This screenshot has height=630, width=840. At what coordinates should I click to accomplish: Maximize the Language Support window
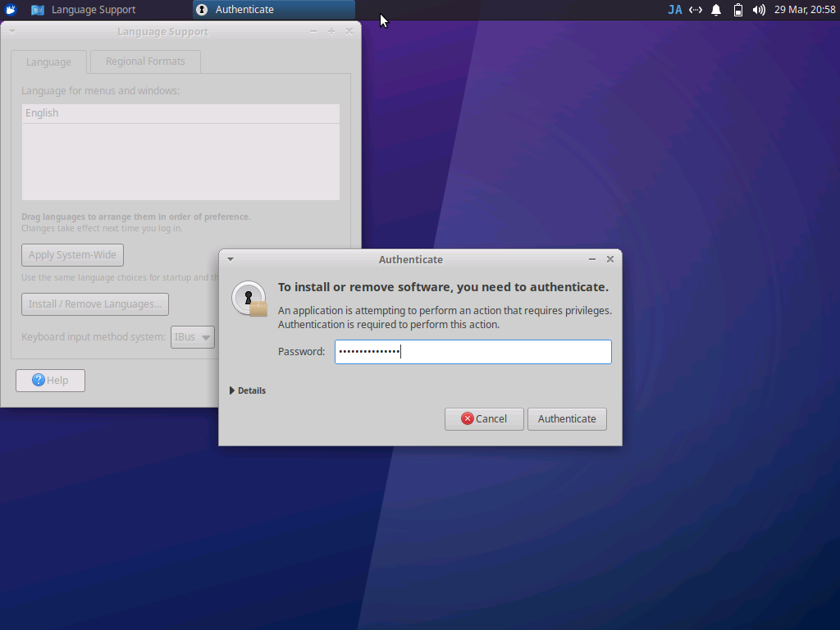click(331, 32)
